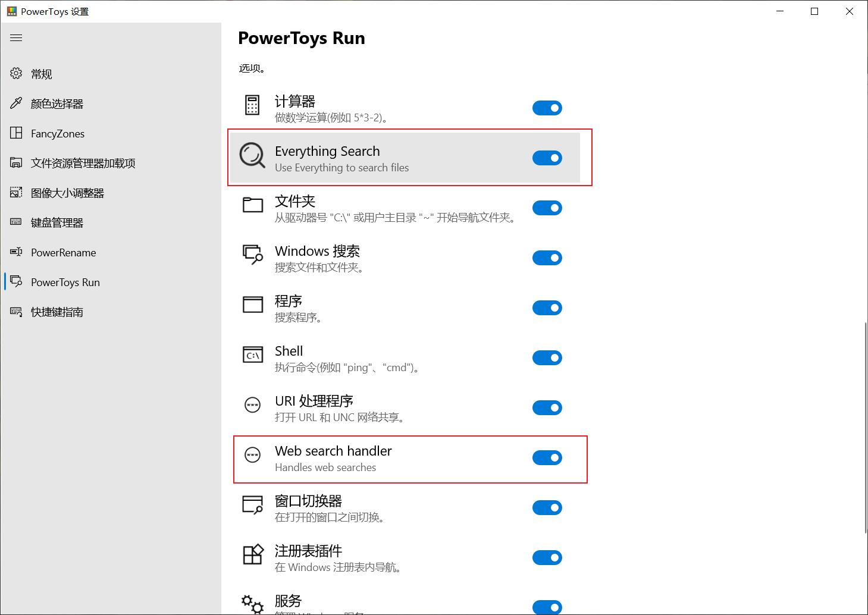This screenshot has height=615, width=868.
Task: Toggle off the 计算器 plugin
Action: (x=547, y=108)
